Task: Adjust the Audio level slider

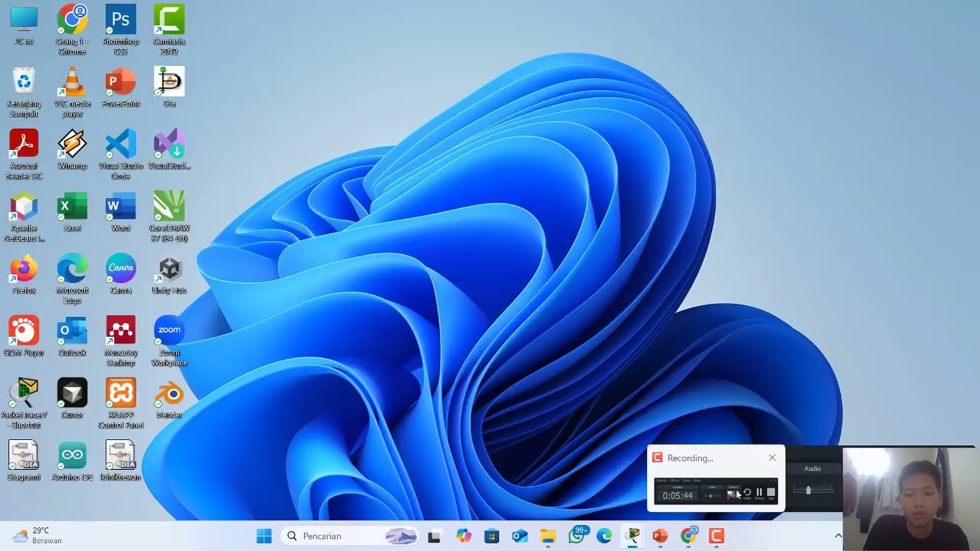Action: [808, 490]
